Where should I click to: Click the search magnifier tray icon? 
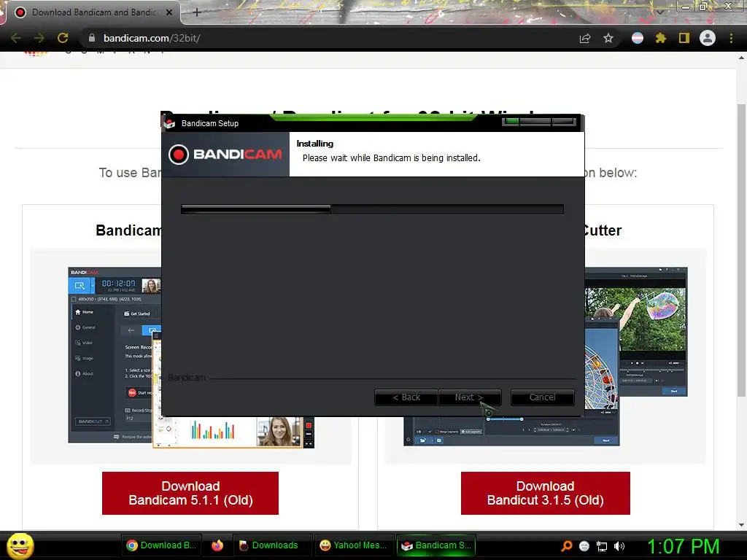(x=567, y=545)
